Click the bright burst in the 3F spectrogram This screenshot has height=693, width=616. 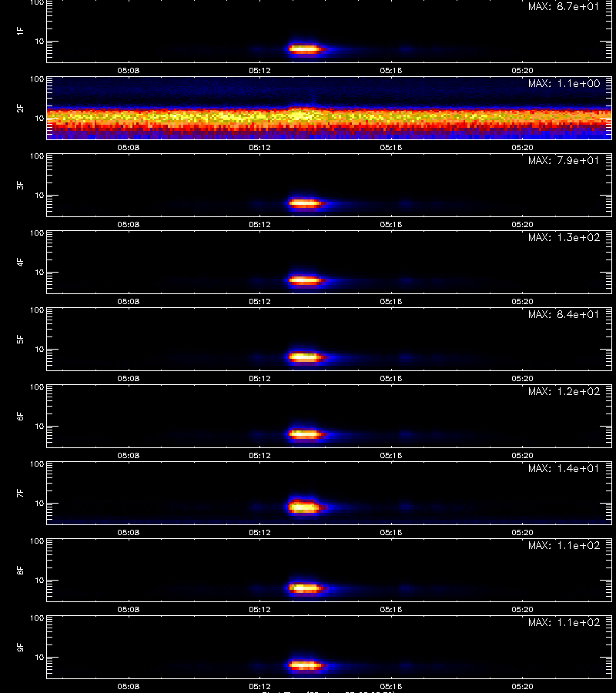pyautogui.click(x=305, y=204)
